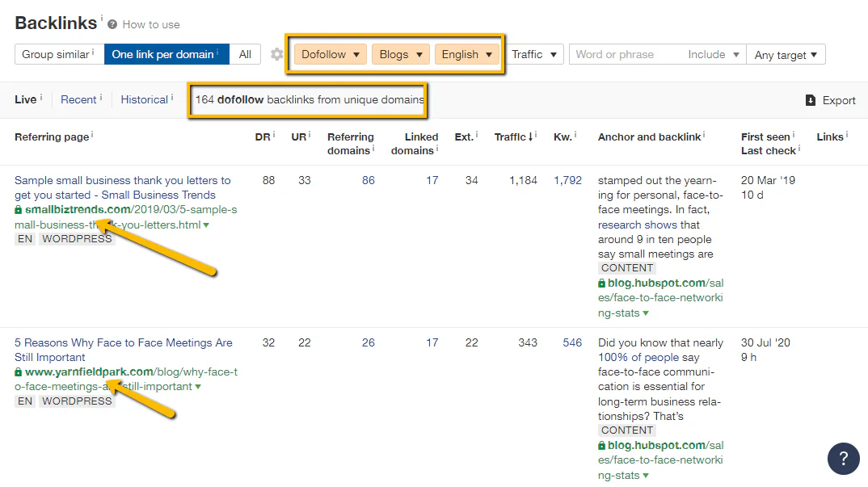Select the All links option

pos(245,54)
